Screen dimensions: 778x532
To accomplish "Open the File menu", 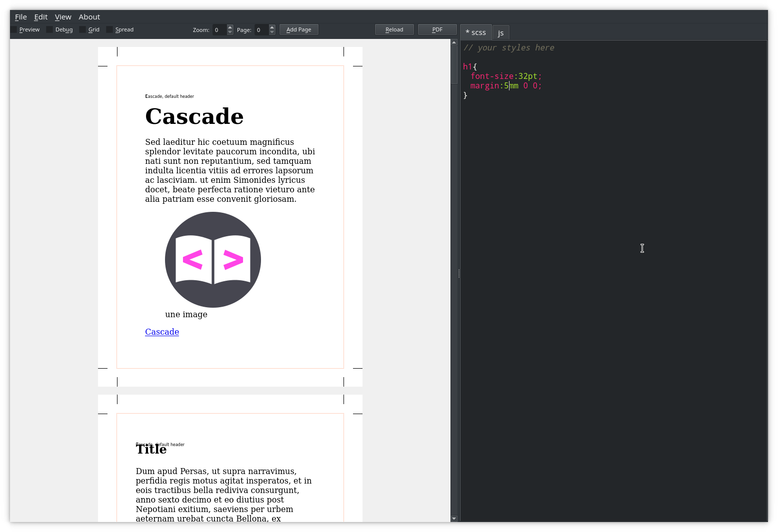I will point(21,17).
